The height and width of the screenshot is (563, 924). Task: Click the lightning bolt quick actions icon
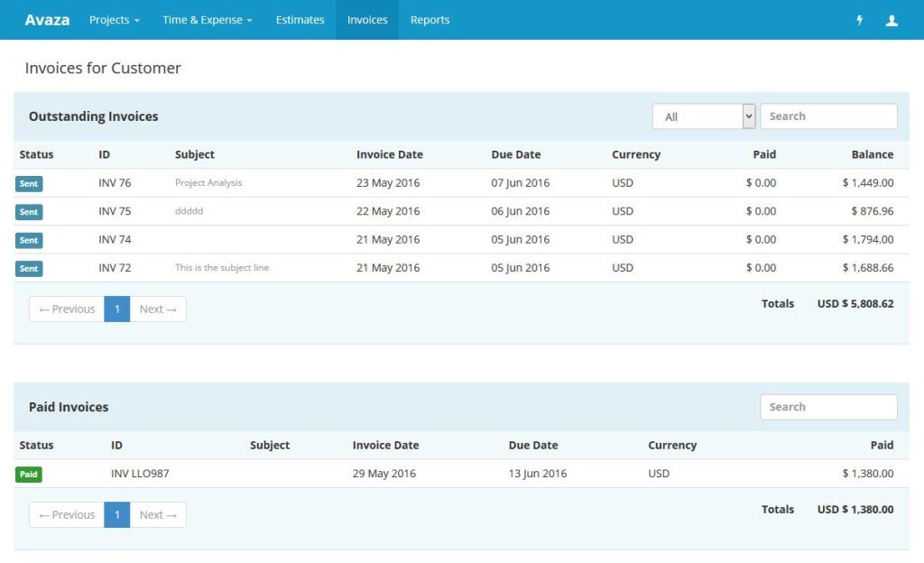click(858, 19)
